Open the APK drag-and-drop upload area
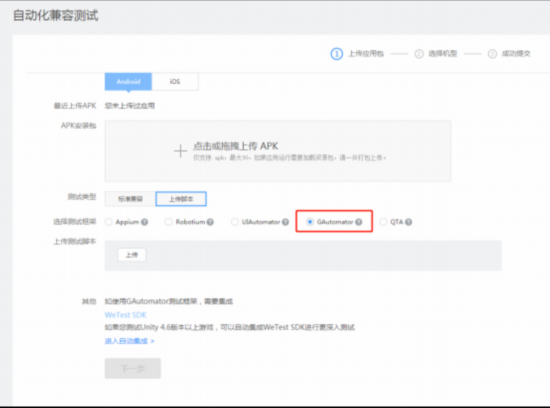This screenshot has width=550, height=408. point(278,151)
